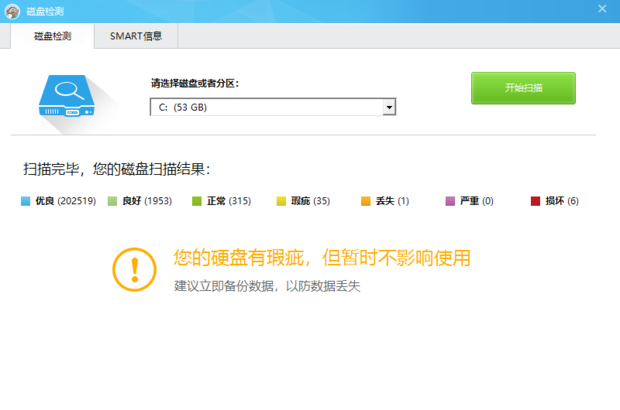Click the 丢失 (1) legend text
The width and height of the screenshot is (620, 410).
tap(392, 201)
